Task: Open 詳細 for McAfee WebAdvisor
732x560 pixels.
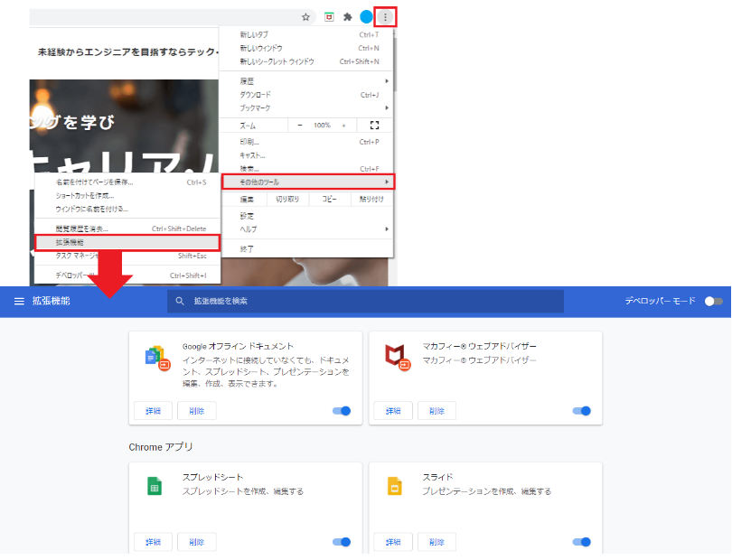Action: (393, 411)
